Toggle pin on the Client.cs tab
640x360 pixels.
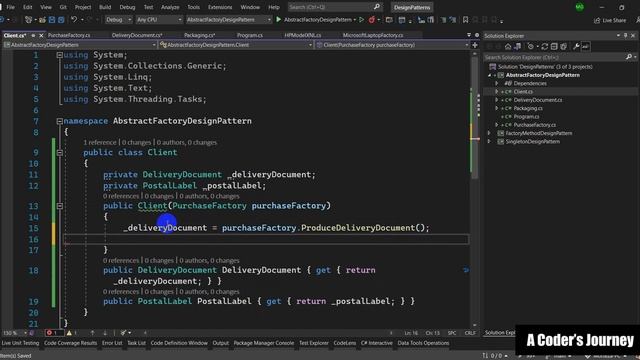[33, 36]
